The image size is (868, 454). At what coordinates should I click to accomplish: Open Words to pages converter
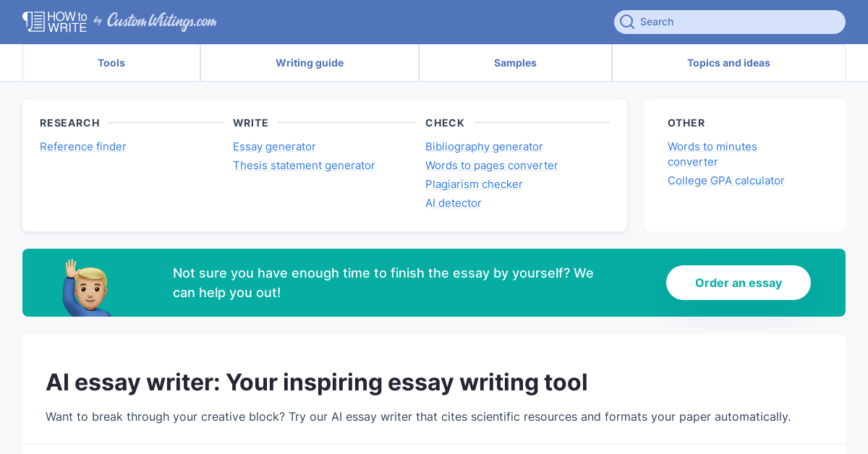click(492, 166)
